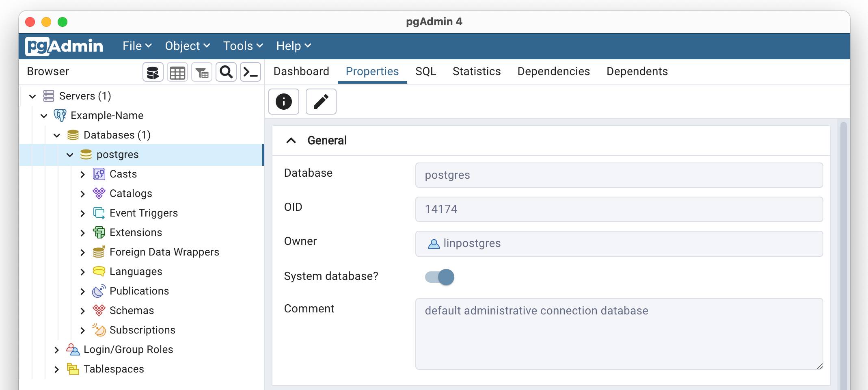This screenshot has width=868, height=390.
Task: Switch to the SQL tab
Action: [x=425, y=71]
